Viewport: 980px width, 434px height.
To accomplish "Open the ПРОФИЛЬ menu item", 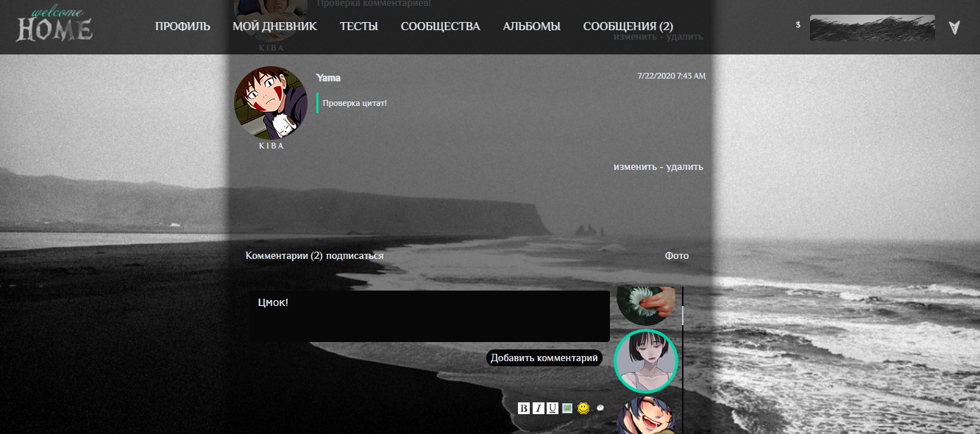I will (x=182, y=26).
